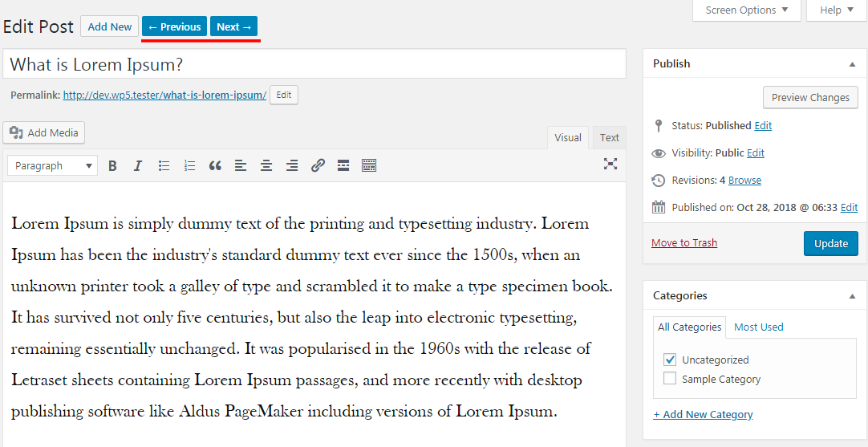
Task: Click the Published on calendar icon
Action: click(658, 208)
